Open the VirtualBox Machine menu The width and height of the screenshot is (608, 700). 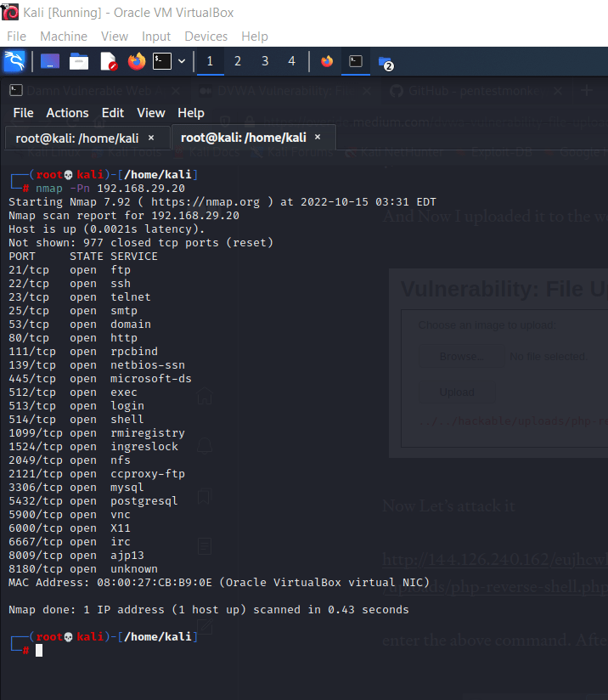pos(64,37)
